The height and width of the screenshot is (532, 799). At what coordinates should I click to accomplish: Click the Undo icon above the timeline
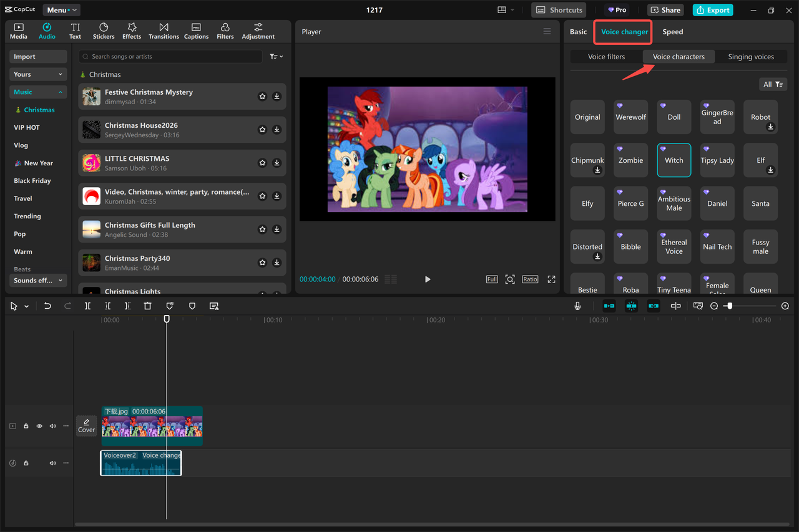coord(48,306)
